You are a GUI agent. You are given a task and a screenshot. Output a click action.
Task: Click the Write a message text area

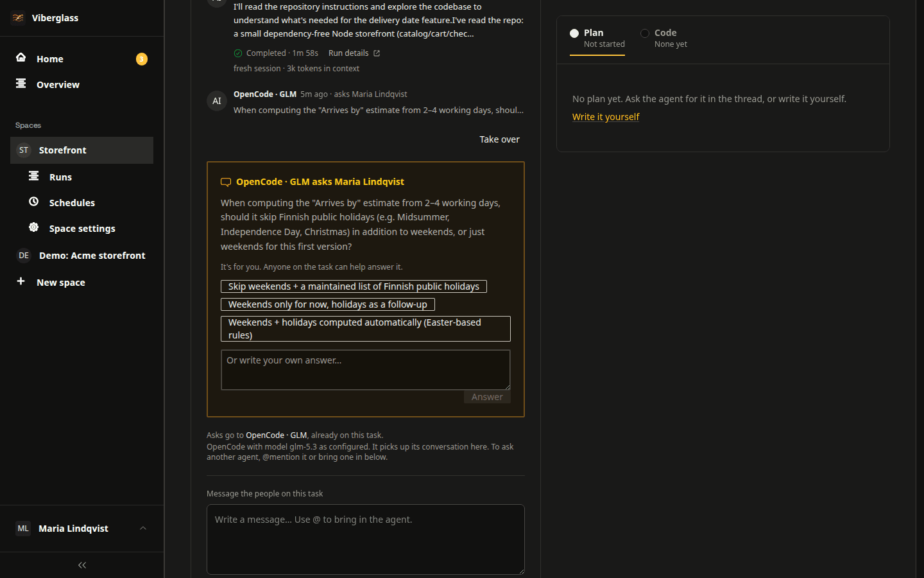click(366, 539)
